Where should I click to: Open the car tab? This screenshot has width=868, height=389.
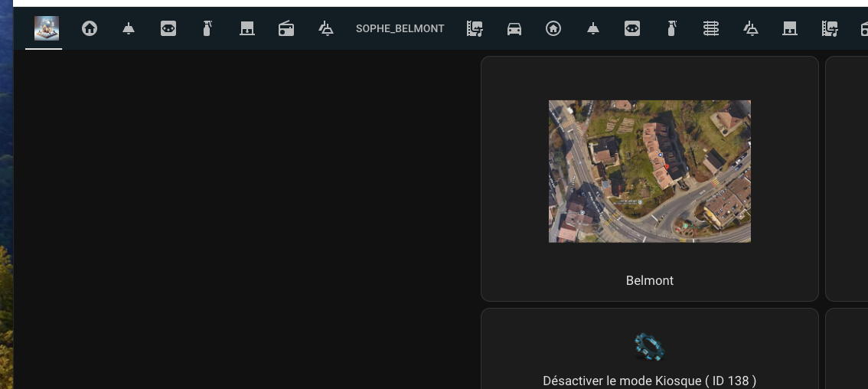(514, 28)
